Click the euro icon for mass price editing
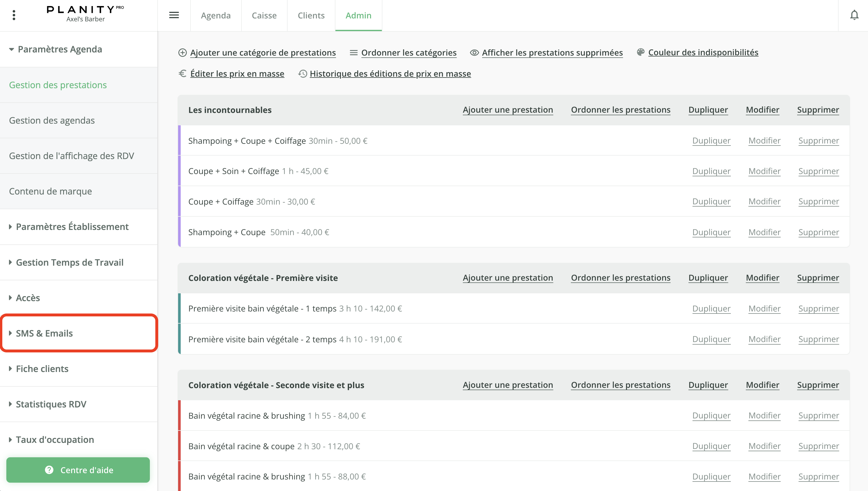Viewport: 868px width, 491px height. 182,73
